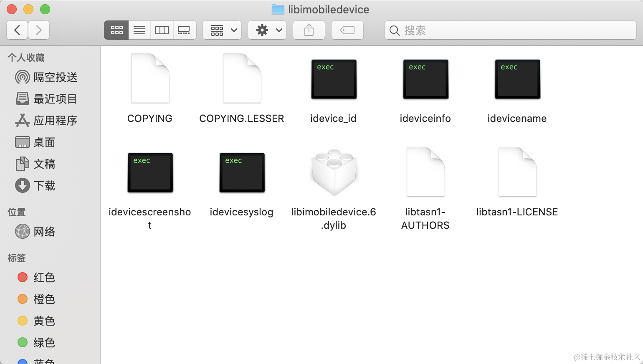Select the idevice_id exec icon
Screen dimensions: 643x364
tap(334, 79)
